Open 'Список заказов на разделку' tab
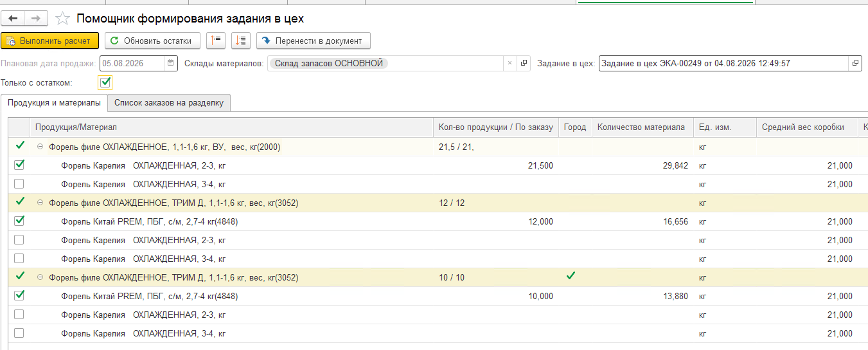This screenshot has width=868, height=350. [169, 103]
